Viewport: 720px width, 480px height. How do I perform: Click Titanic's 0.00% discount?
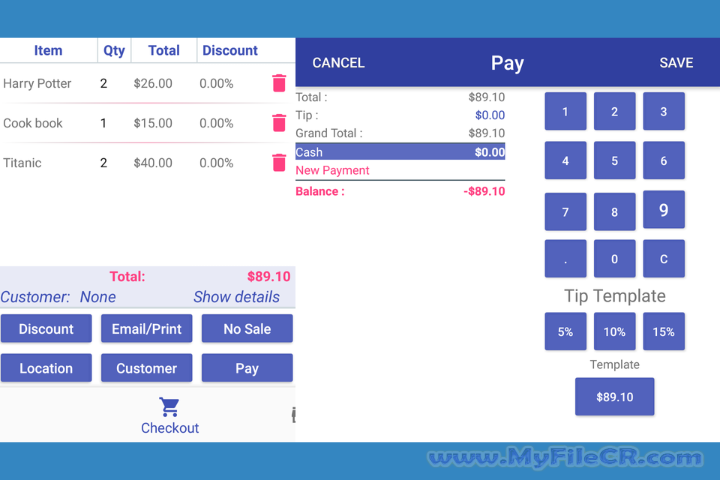(x=216, y=163)
